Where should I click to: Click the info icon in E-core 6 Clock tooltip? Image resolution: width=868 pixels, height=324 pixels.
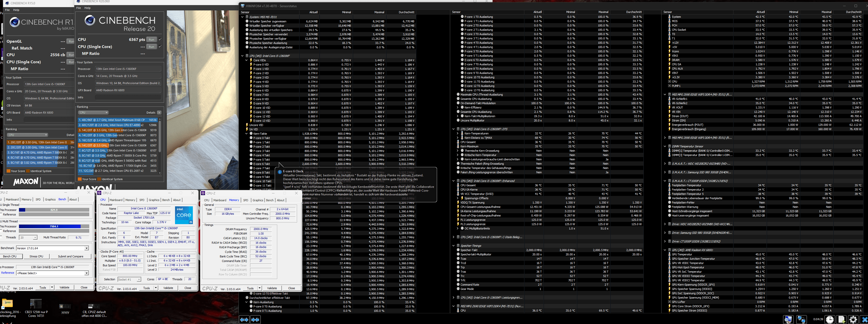pyautogui.click(x=280, y=172)
